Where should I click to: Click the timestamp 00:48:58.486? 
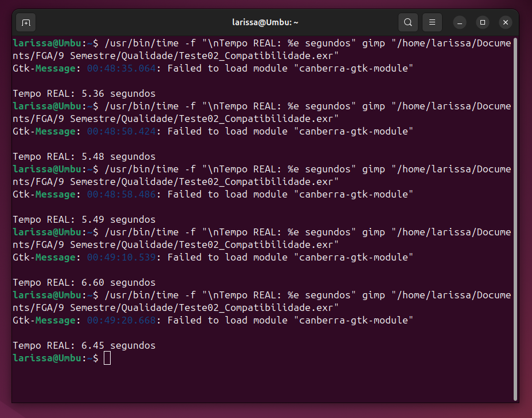(122, 195)
